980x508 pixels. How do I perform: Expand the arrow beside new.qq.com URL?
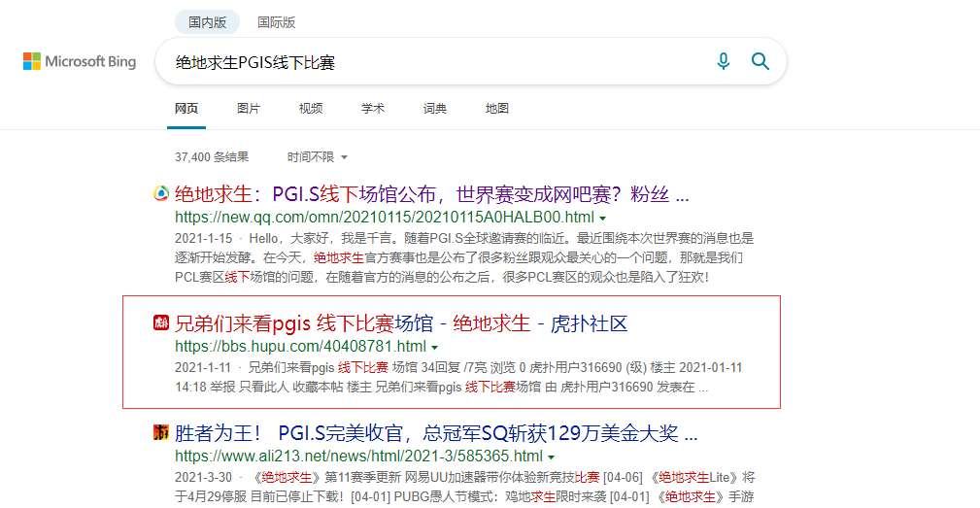(602, 219)
